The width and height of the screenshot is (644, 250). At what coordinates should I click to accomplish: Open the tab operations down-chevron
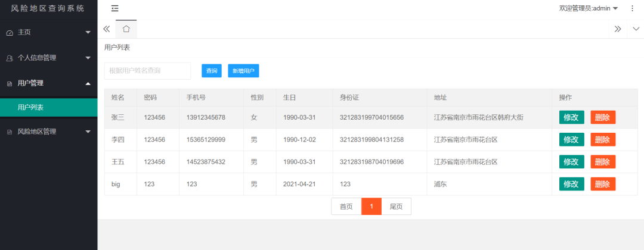click(636, 29)
